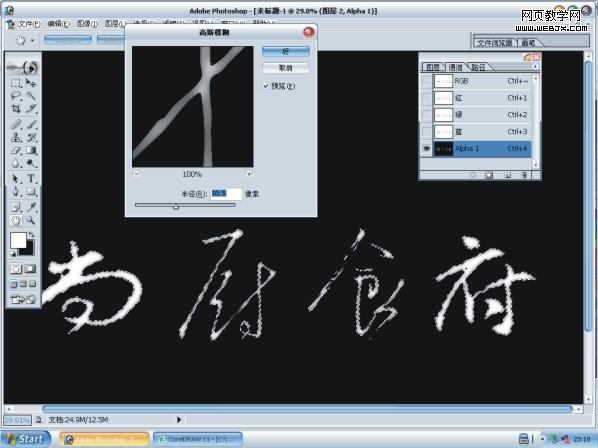The height and width of the screenshot is (448, 598).
Task: Open the tool preset picker arrow
Action: (32, 40)
